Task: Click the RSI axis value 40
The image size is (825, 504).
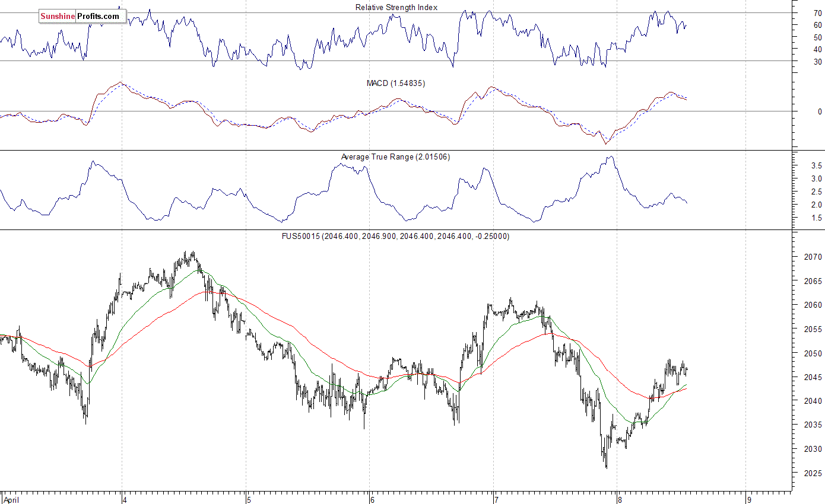Action: pyautogui.click(x=818, y=49)
